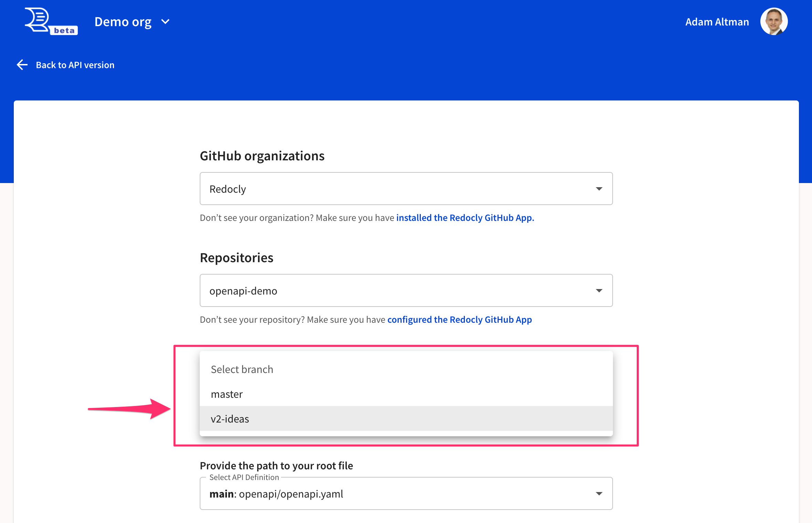Select the v2-ideas branch option
The width and height of the screenshot is (812, 523).
(406, 419)
